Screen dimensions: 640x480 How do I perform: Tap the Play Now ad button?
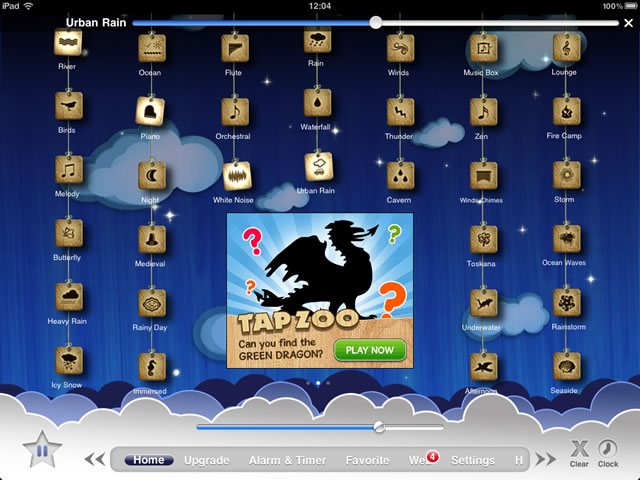pyautogui.click(x=370, y=350)
